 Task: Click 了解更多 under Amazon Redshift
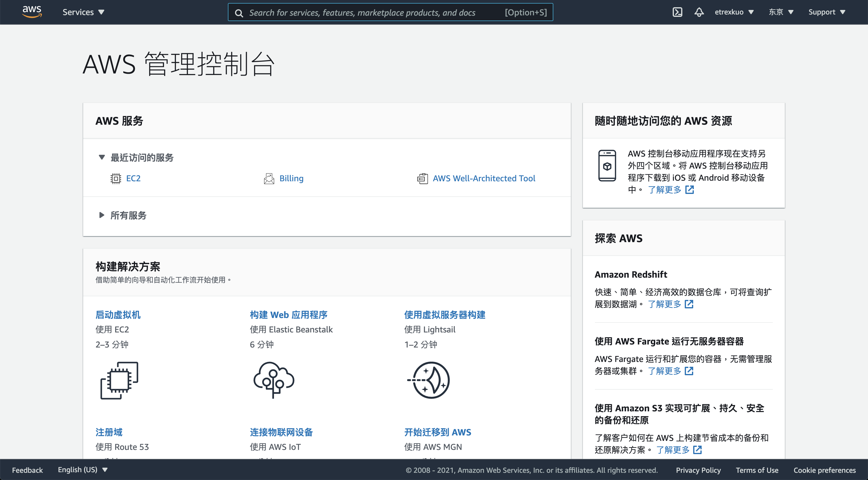point(665,304)
